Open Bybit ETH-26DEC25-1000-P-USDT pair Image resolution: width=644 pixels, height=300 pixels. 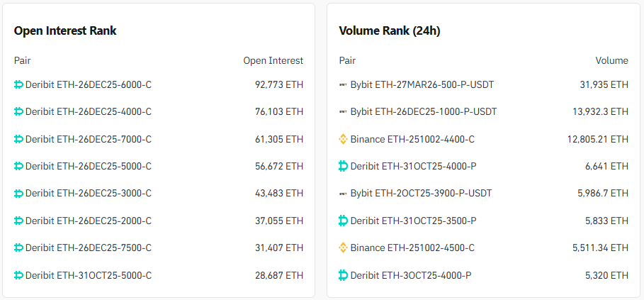tap(423, 112)
